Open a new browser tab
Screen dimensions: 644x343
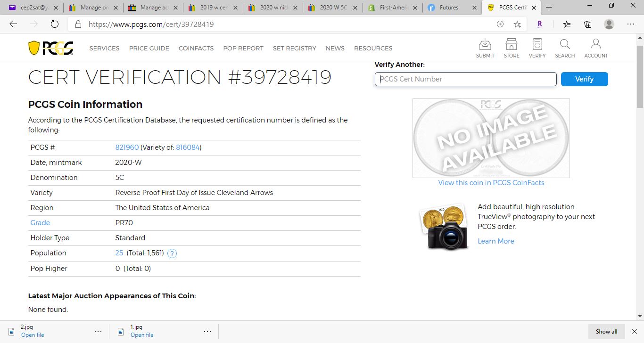coord(549,7)
